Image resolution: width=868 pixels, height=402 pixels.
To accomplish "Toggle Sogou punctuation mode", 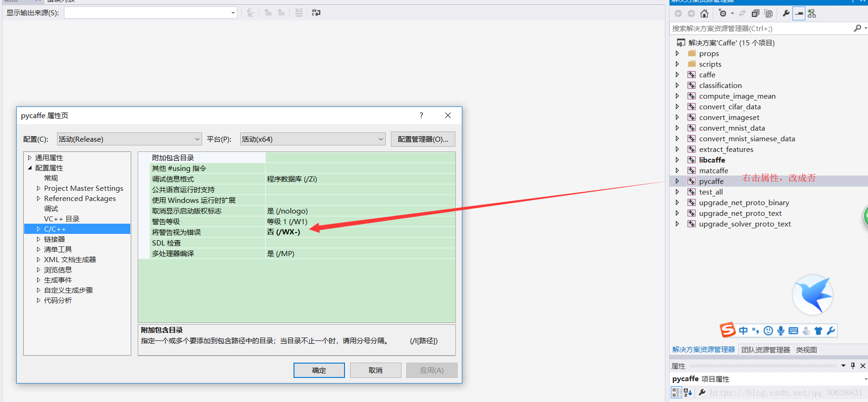I will tap(755, 330).
